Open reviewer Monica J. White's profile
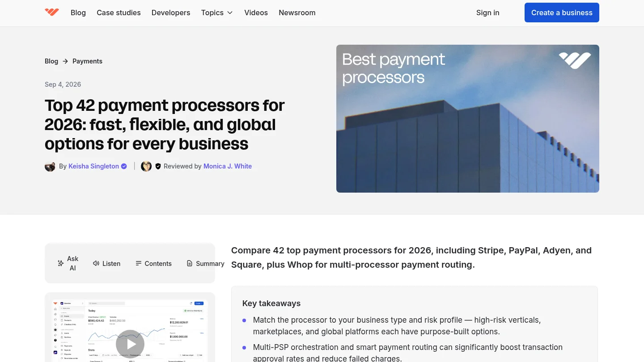644x362 pixels. (x=228, y=166)
